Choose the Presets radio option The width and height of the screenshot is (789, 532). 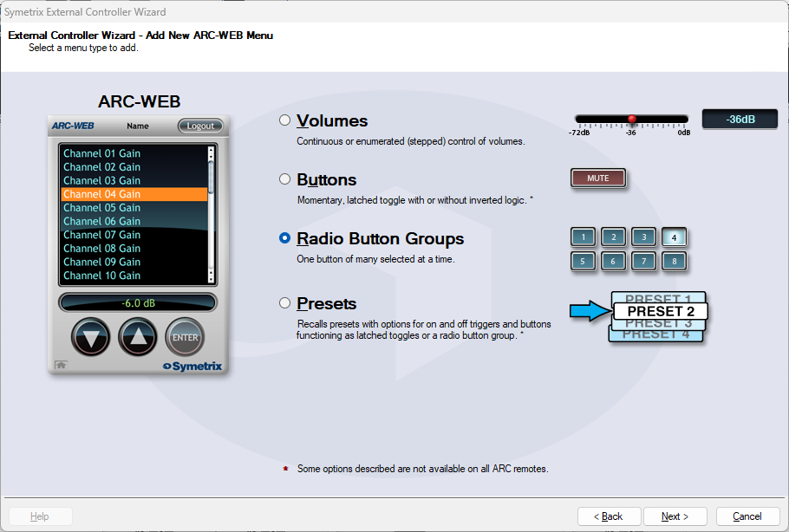coord(284,303)
